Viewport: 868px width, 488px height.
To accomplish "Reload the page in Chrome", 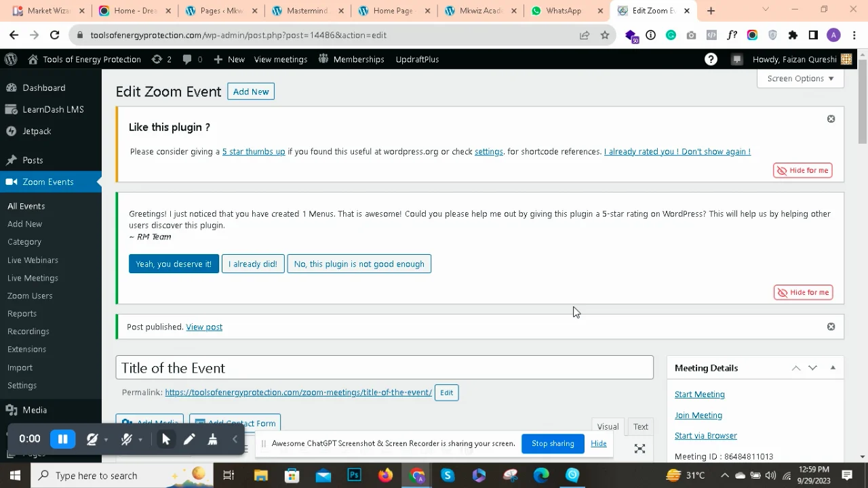I will pyautogui.click(x=55, y=35).
